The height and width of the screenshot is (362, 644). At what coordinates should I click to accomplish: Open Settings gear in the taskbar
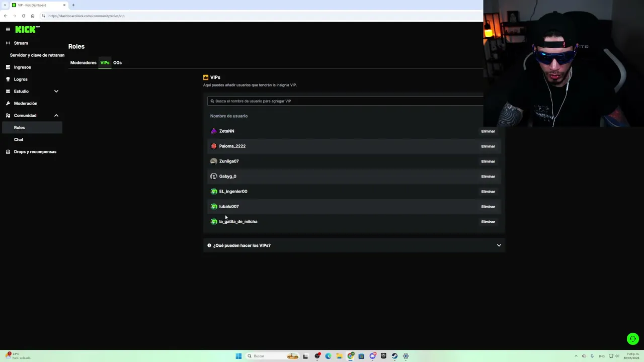(406, 356)
